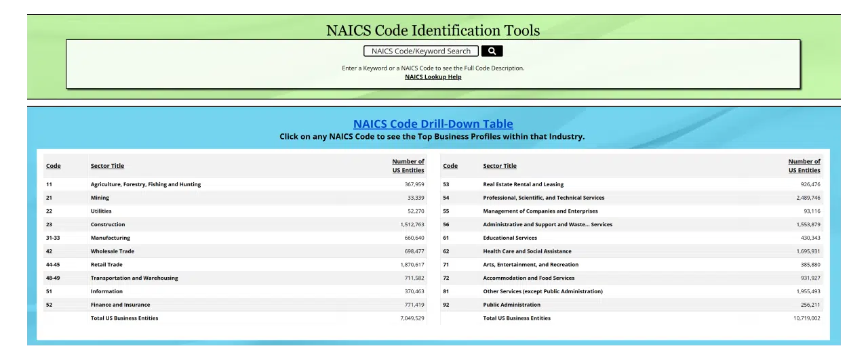
Task: Open NAICS code 44-45
Action: (x=53, y=265)
